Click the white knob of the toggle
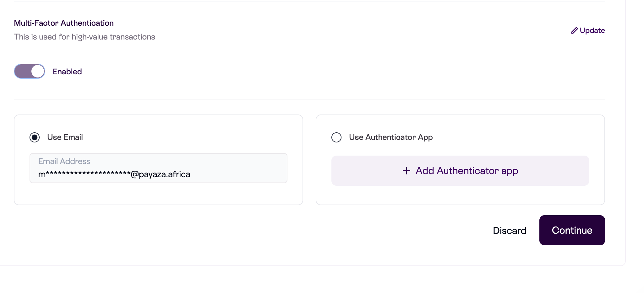This screenshot has height=293, width=644. 38,71
